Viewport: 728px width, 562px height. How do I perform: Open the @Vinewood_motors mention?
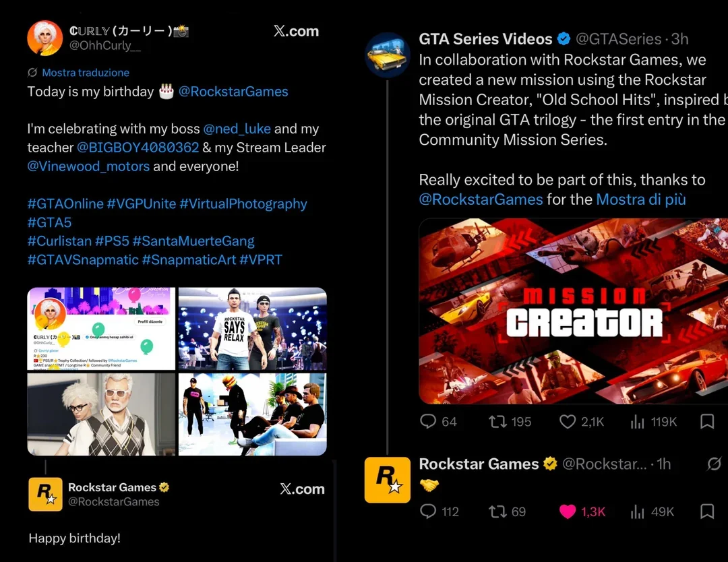click(x=88, y=166)
